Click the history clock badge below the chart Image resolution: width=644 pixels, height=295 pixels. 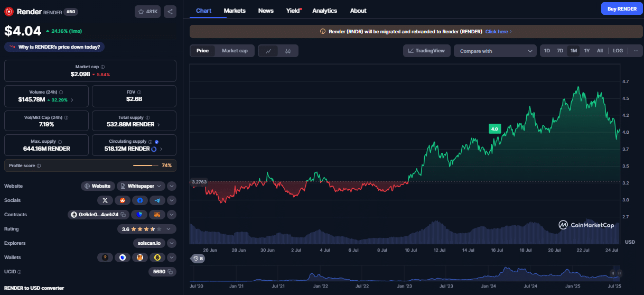pos(198,259)
